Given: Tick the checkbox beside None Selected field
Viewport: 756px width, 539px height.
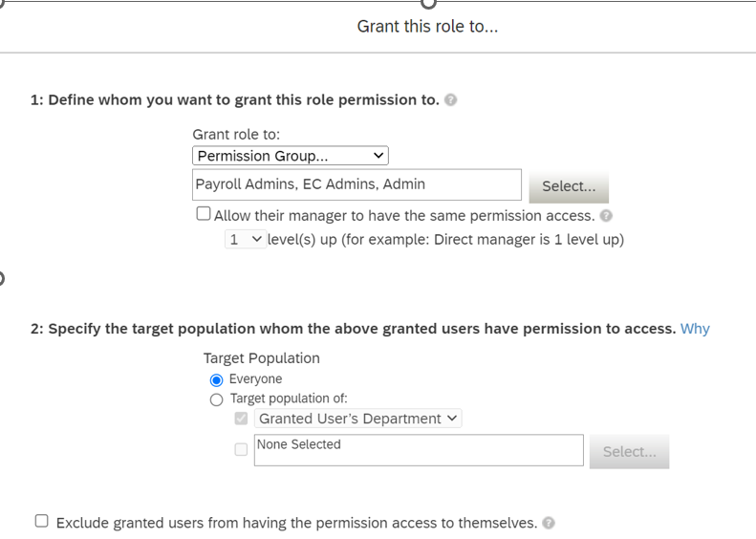Looking at the screenshot, I should click(241, 449).
